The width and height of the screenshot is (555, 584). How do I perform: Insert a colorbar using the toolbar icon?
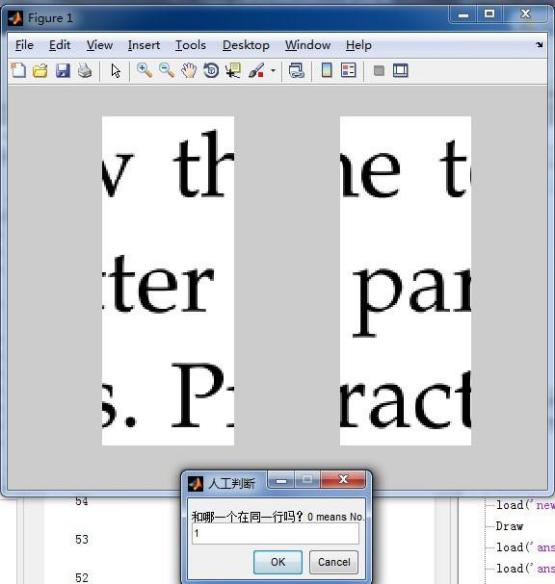point(327,70)
